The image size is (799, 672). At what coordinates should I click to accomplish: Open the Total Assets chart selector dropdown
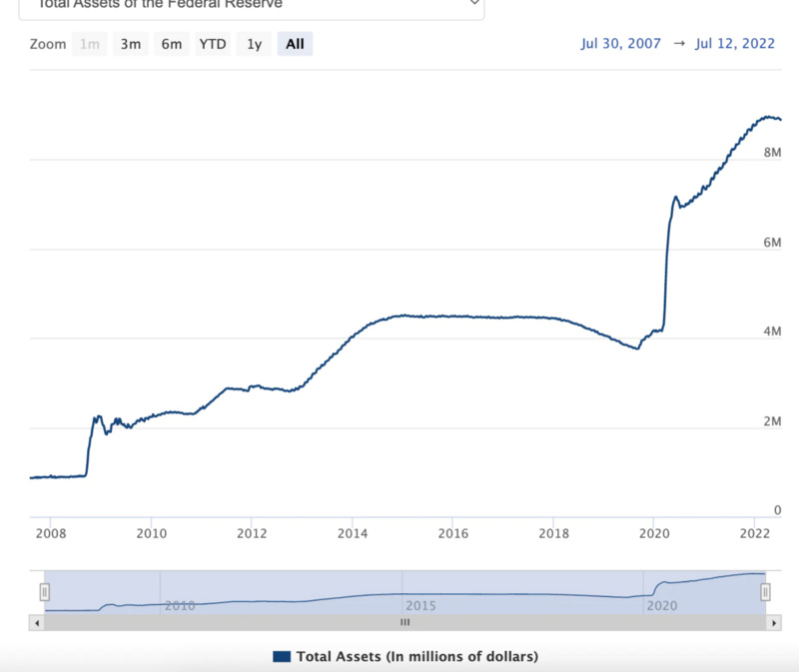(250, 5)
